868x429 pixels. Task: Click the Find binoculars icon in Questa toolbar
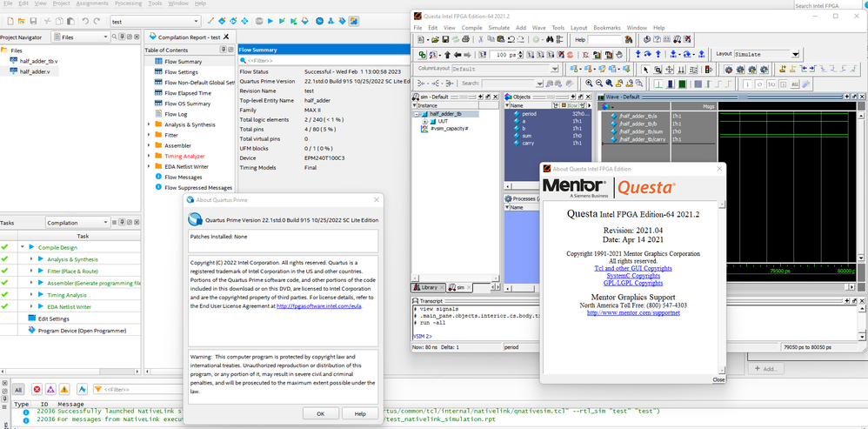(551, 39)
